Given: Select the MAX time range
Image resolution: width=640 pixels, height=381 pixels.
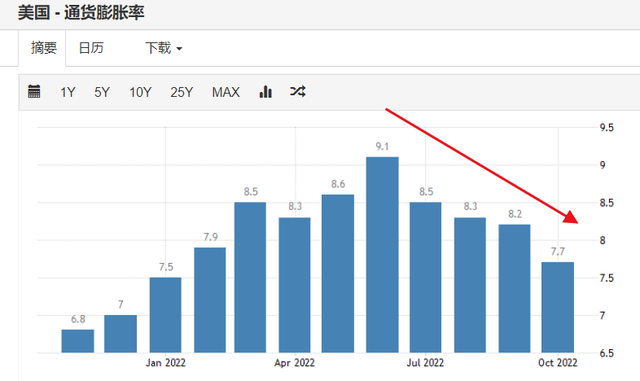Looking at the screenshot, I should (226, 92).
